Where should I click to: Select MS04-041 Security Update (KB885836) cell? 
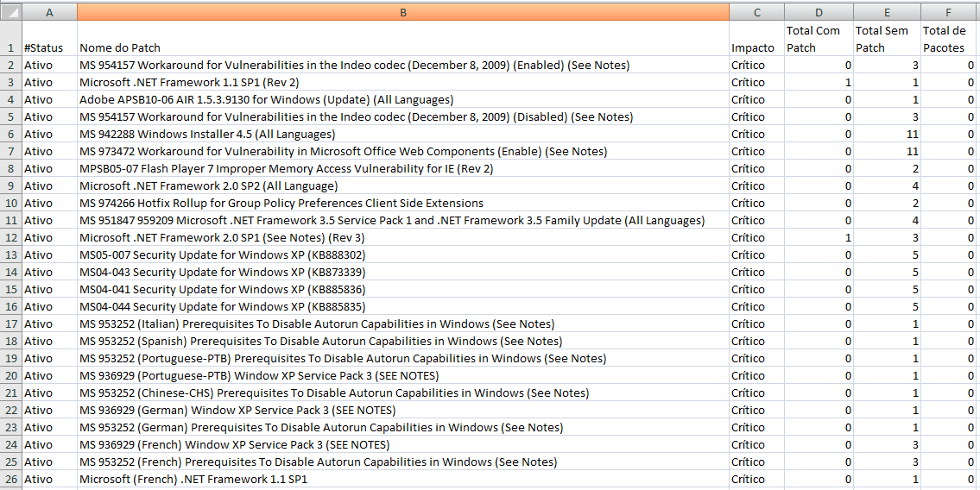click(x=403, y=290)
